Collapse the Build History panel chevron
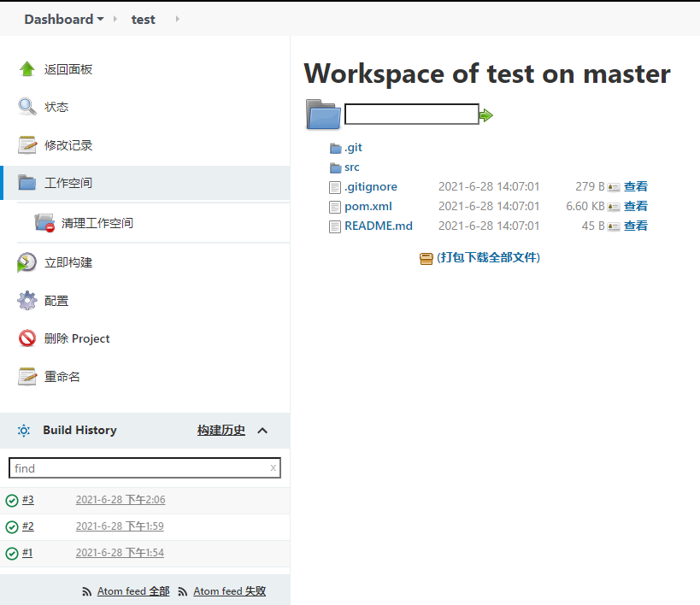 point(262,431)
